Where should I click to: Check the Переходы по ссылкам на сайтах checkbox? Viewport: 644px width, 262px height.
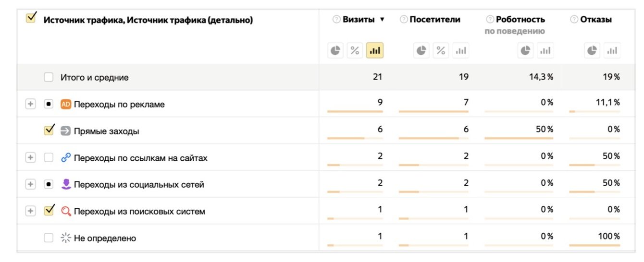tap(49, 157)
